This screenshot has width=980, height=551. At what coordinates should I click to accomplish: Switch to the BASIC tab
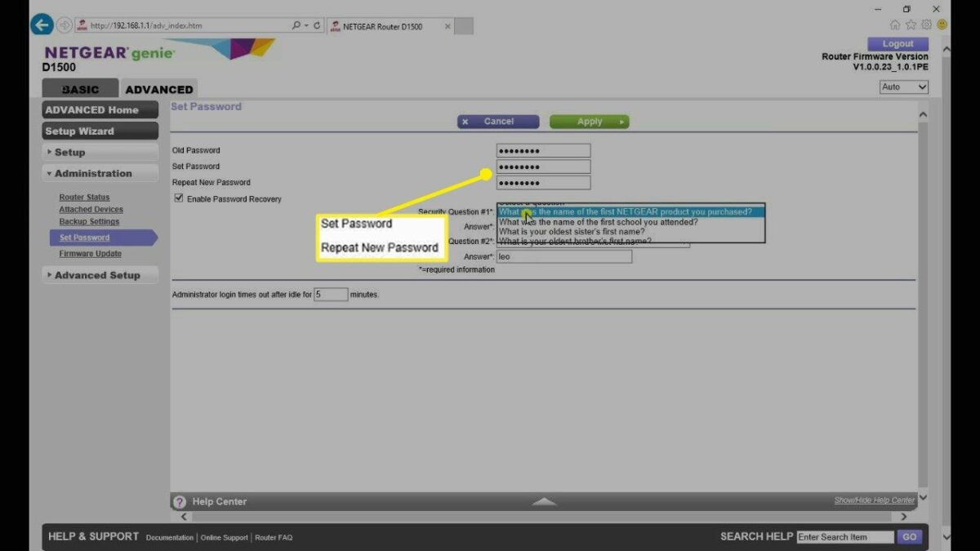80,90
